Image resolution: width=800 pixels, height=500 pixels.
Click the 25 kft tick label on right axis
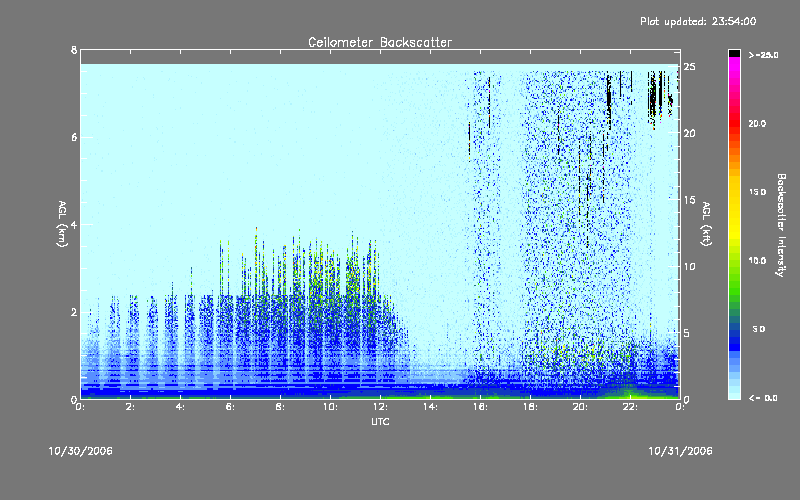(689, 67)
